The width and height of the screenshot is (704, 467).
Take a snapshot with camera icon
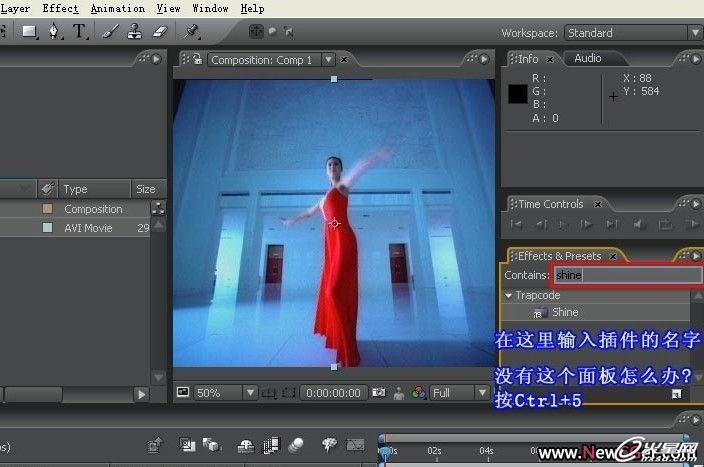(x=379, y=393)
